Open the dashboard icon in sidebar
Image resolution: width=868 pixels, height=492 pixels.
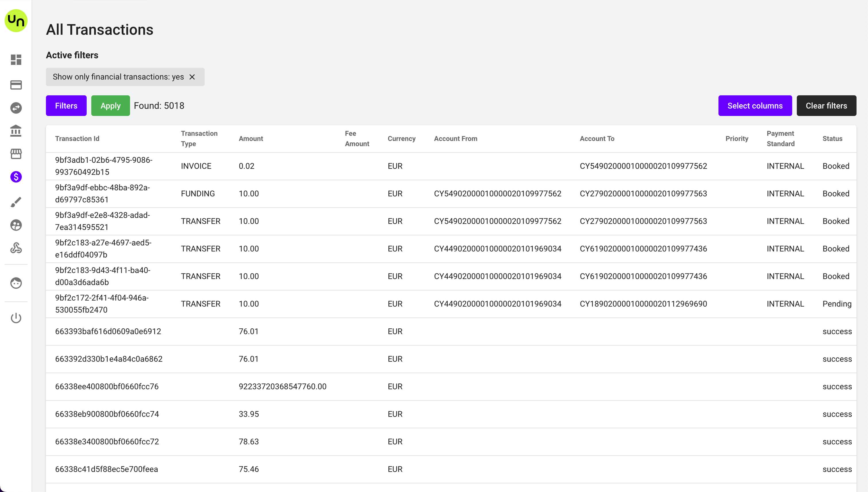coord(16,60)
